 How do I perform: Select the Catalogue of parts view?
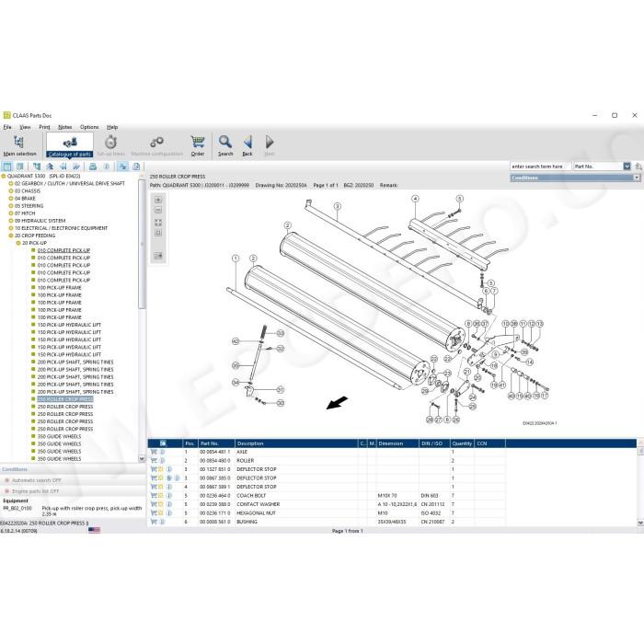pos(69,146)
